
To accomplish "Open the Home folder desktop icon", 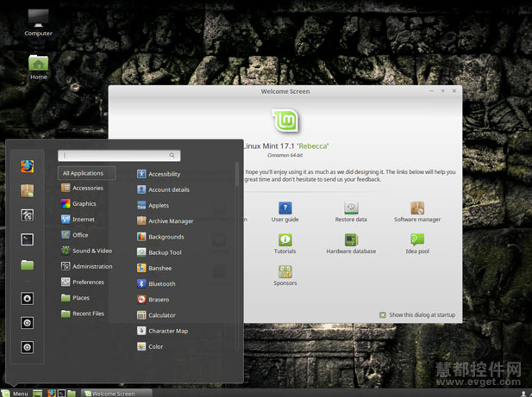I will click(38, 67).
